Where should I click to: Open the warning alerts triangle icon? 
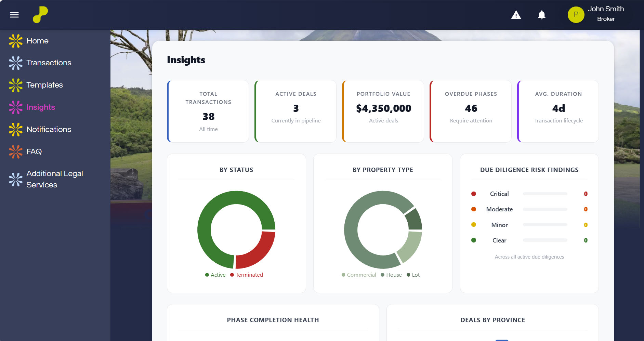tap(516, 15)
